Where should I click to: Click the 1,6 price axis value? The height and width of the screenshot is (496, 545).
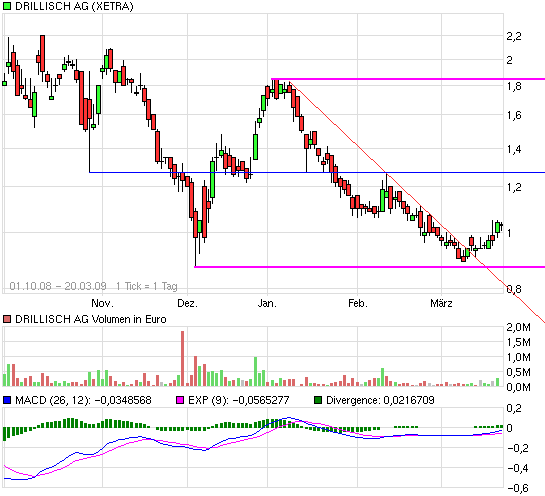(514, 115)
